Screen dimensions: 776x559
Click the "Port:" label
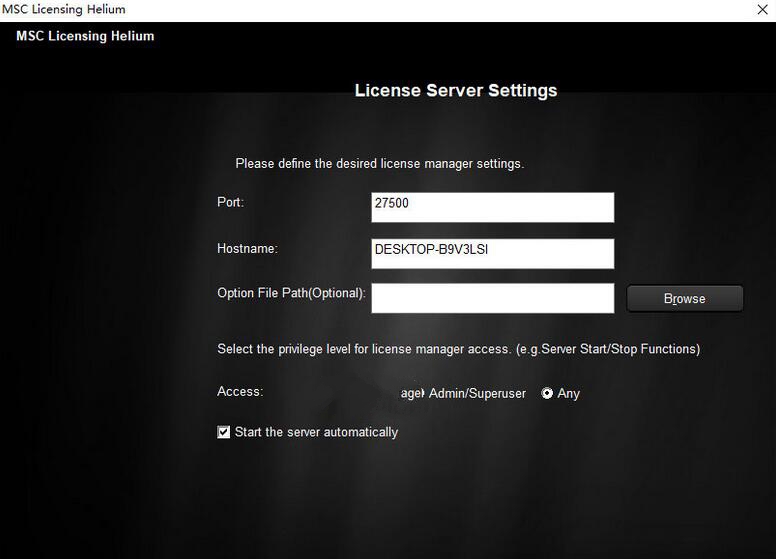pos(230,202)
